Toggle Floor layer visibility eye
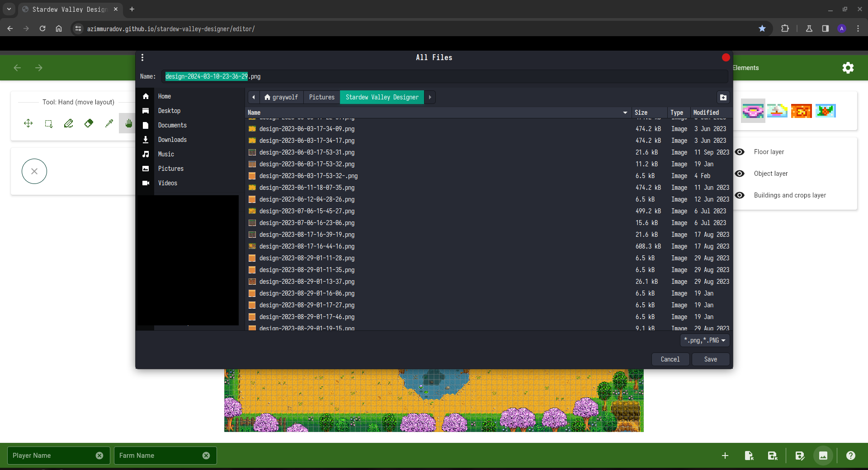This screenshot has height=470, width=868. click(740, 152)
